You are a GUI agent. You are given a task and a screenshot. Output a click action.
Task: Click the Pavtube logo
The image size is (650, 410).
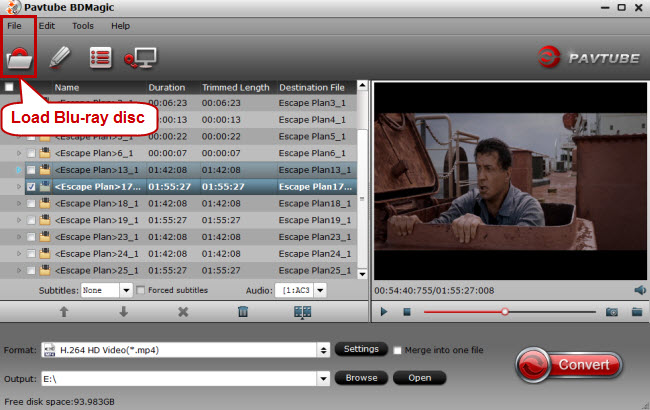(x=589, y=58)
